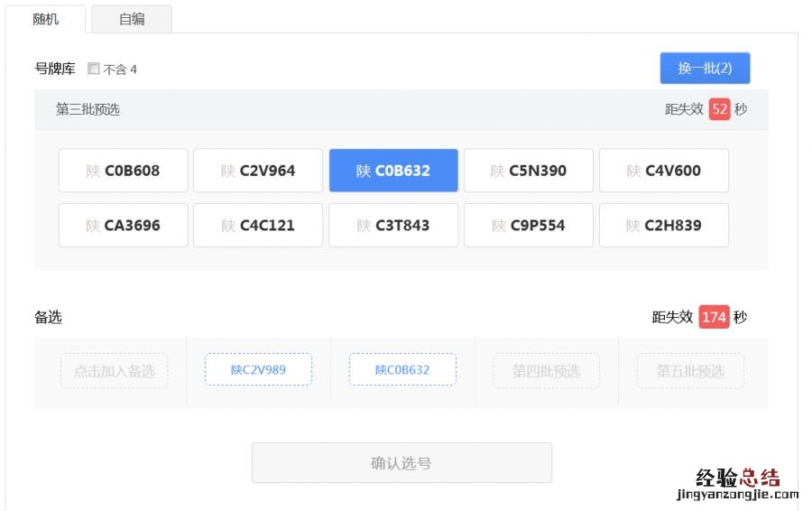Click the 第四批预选 backup slot
The image size is (812, 511).
click(547, 371)
